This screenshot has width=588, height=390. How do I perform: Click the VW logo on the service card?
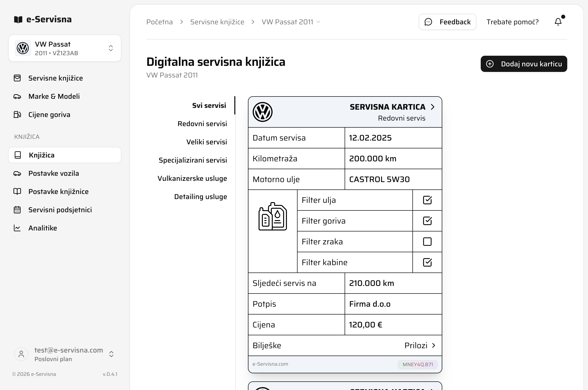263,112
